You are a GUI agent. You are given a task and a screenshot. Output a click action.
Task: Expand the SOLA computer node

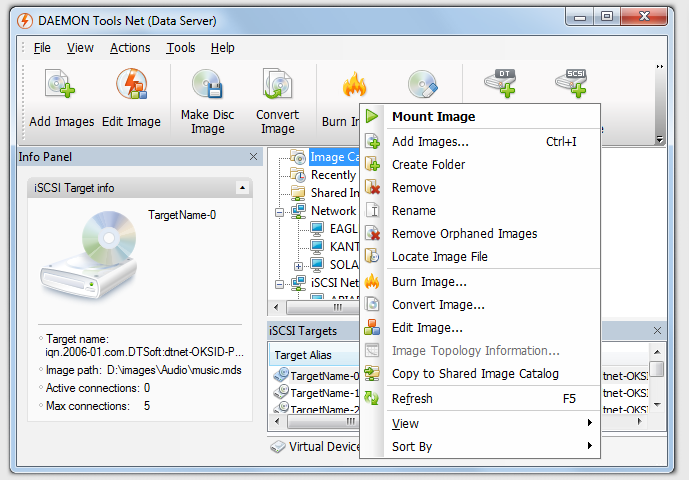pyautogui.click(x=298, y=266)
